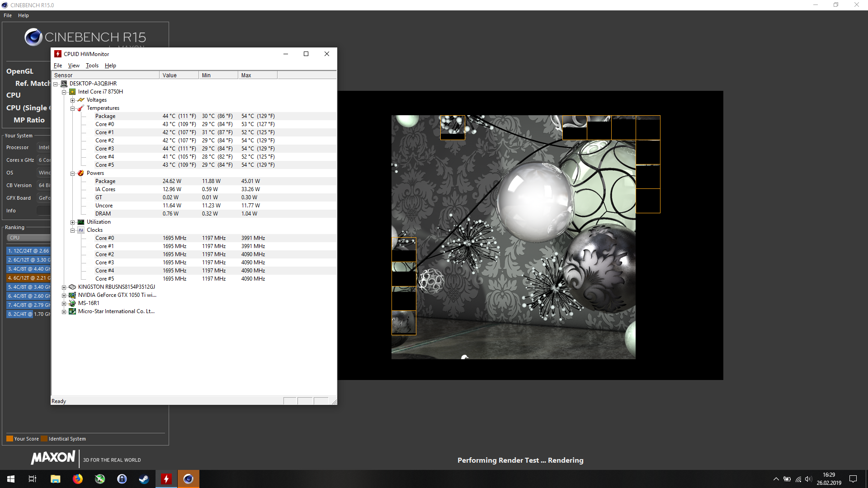Select the Package temperature row
Viewport: 868px width, 488px height.
point(105,116)
